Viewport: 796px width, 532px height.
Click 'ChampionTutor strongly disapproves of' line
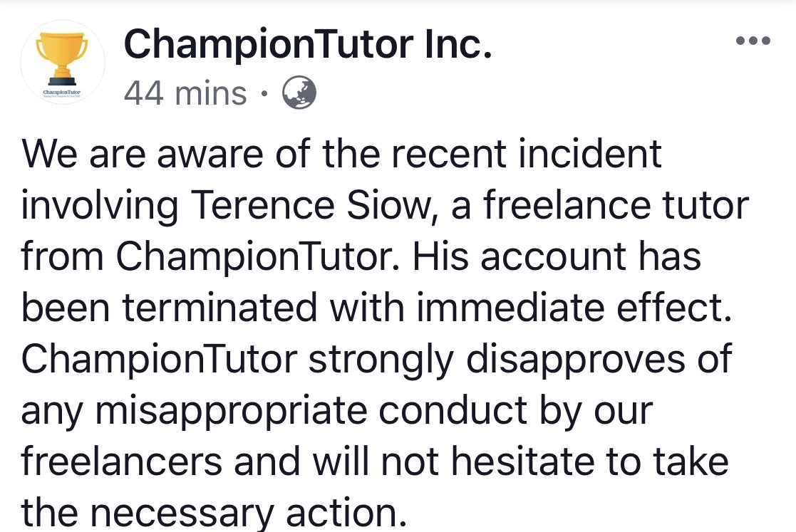(376, 359)
